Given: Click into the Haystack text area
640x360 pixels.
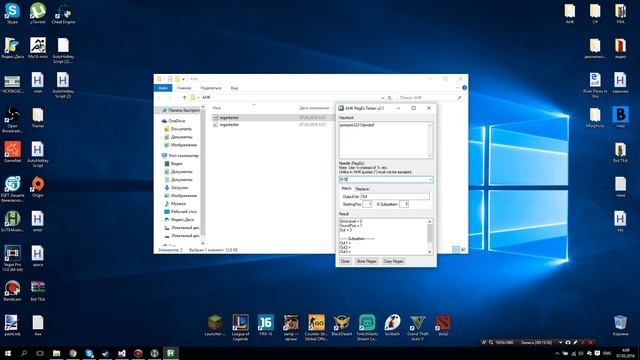Looking at the screenshot, I should (383, 140).
